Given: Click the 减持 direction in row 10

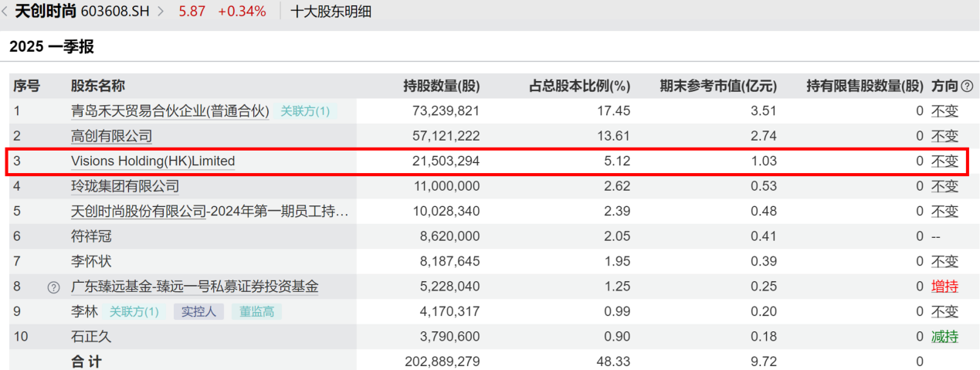Looking at the screenshot, I should (944, 337).
